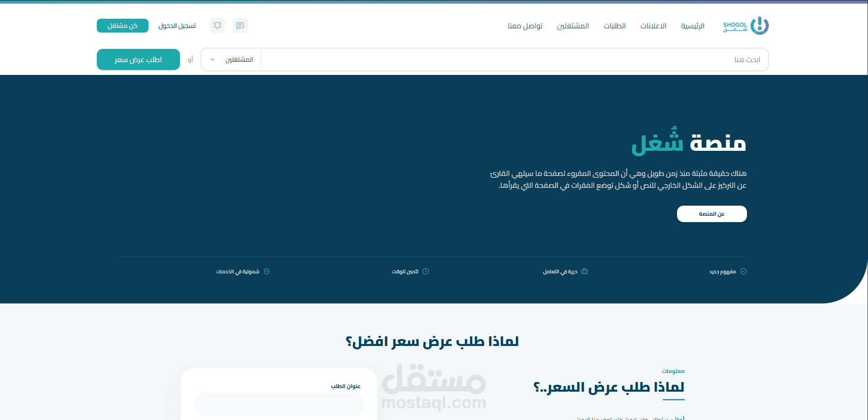Click the اطلب عرض سعر button

138,59
